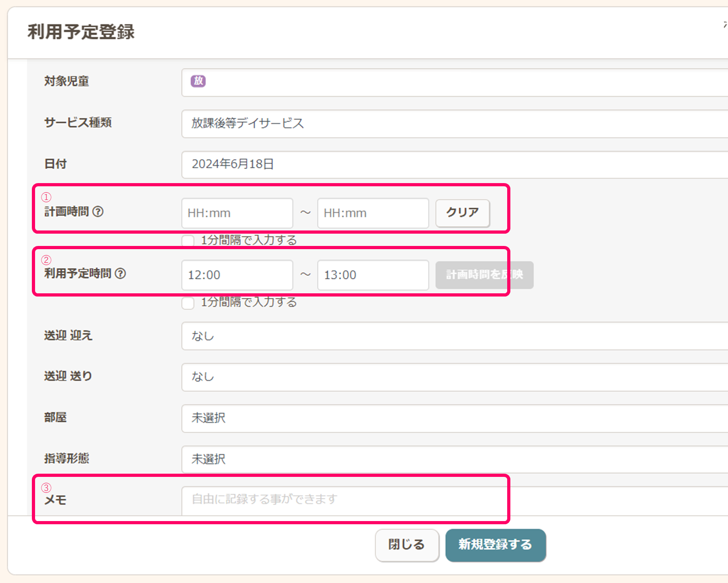
Task: Click the 計画時間 end time field
Action: tap(373, 213)
